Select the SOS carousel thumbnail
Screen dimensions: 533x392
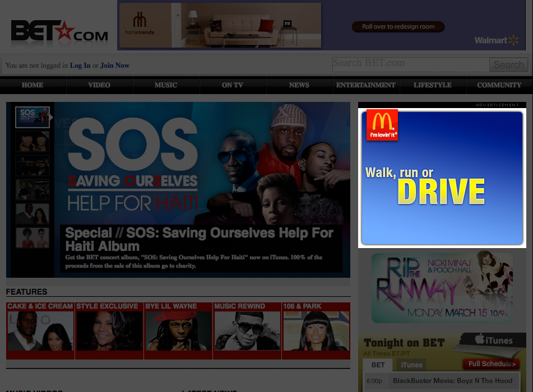33,118
